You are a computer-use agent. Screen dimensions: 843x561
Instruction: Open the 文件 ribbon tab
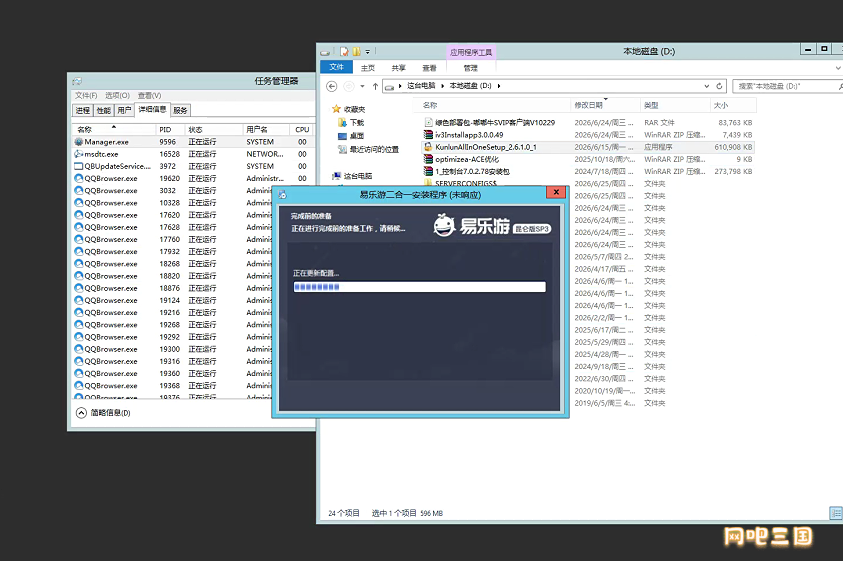click(x=337, y=67)
